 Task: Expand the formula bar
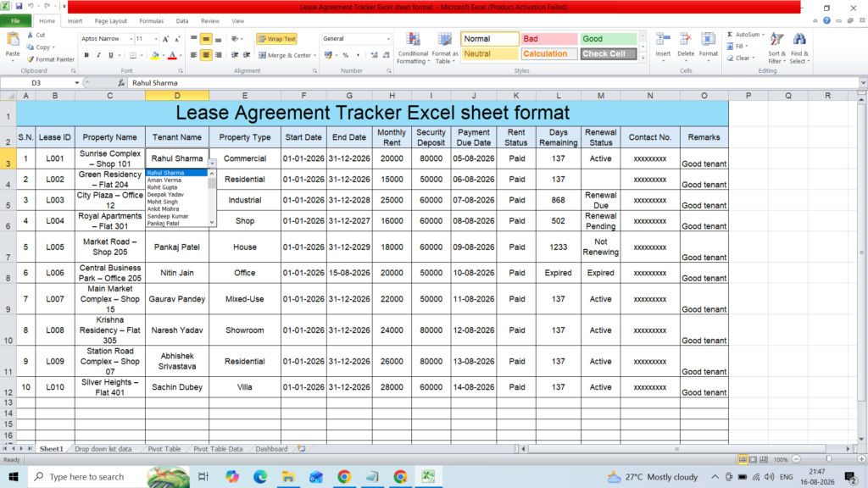click(862, 82)
